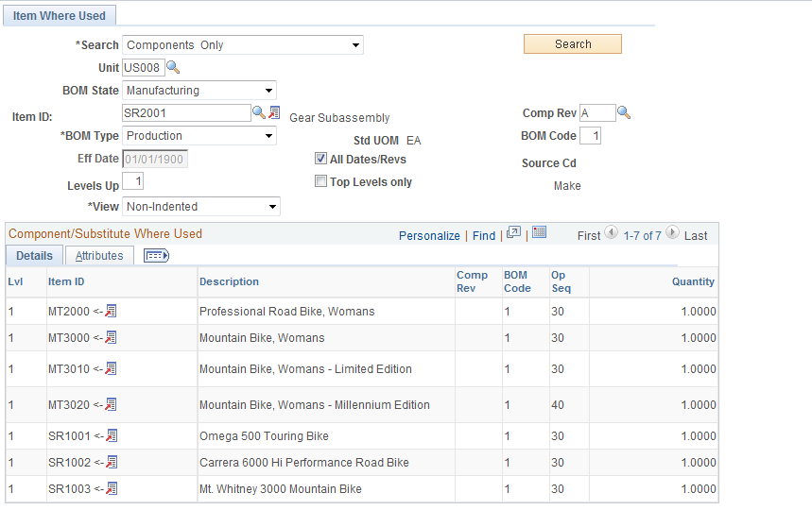Image resolution: width=812 pixels, height=510 pixels.
Task: Select the '1-7 of 7' row counter
Action: (642, 236)
